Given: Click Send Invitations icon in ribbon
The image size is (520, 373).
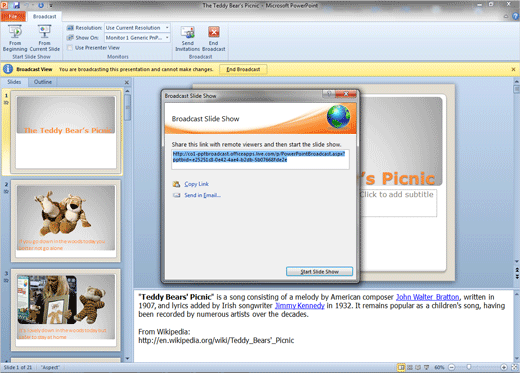Looking at the screenshot, I should (188, 32).
